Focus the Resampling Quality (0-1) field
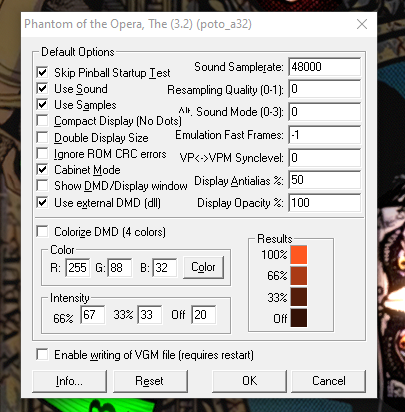Viewport: 405px width, 412px height. coord(324,89)
